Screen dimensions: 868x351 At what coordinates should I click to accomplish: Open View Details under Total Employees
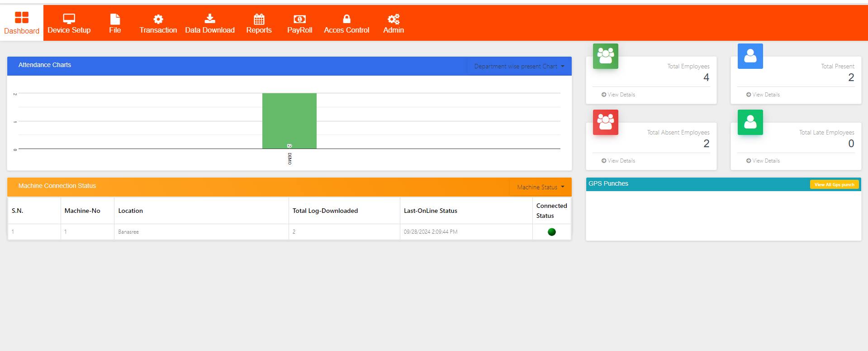pyautogui.click(x=618, y=95)
